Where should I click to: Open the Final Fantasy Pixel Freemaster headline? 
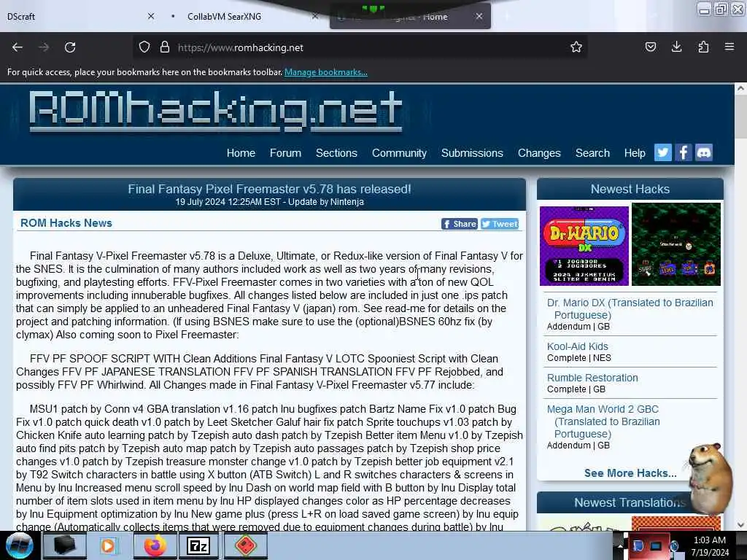click(269, 189)
